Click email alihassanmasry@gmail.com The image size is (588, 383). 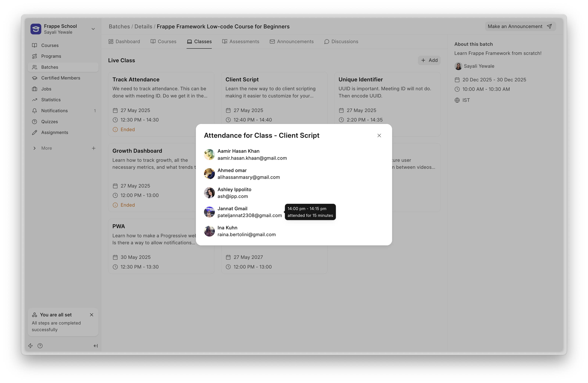(249, 177)
